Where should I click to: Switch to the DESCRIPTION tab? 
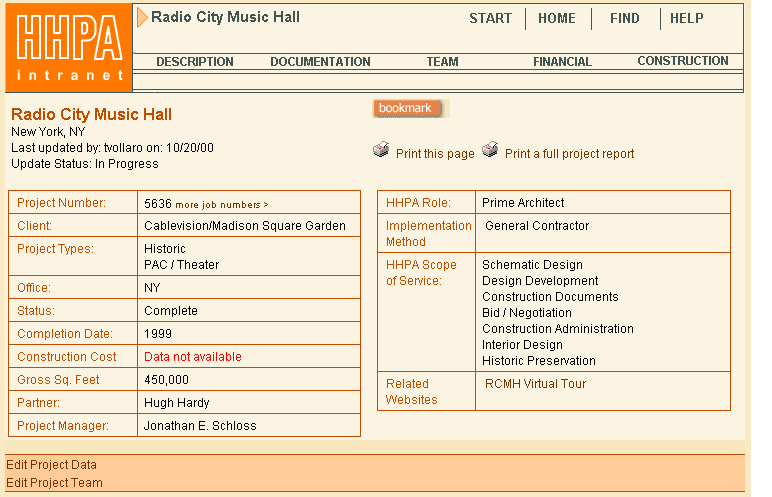pos(195,62)
